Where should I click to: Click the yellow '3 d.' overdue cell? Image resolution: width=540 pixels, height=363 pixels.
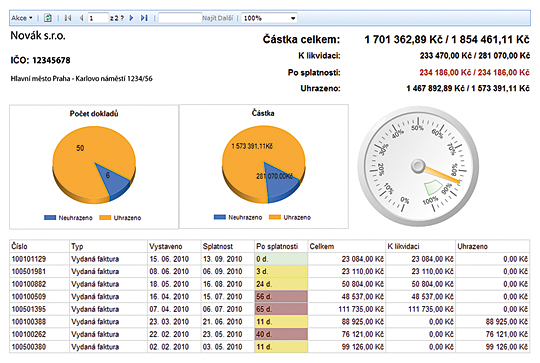[281, 271]
